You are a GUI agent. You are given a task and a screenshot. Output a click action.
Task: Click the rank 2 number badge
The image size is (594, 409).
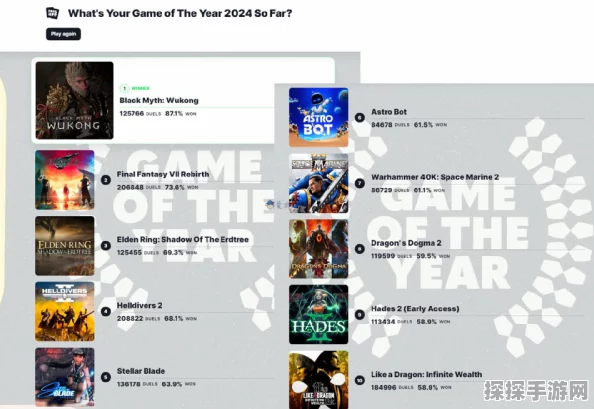[106, 180]
